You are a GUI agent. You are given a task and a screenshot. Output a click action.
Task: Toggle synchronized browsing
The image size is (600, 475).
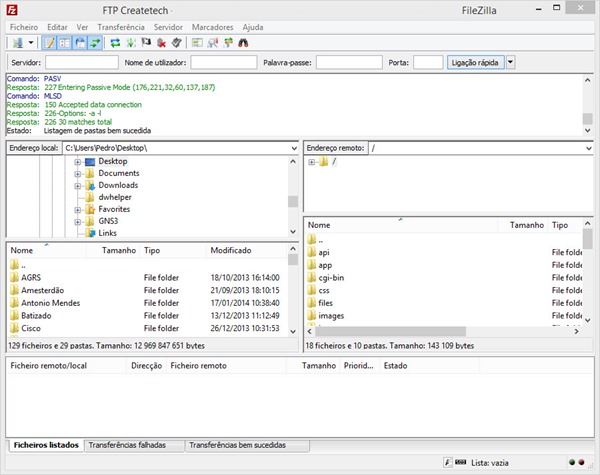coord(228,42)
